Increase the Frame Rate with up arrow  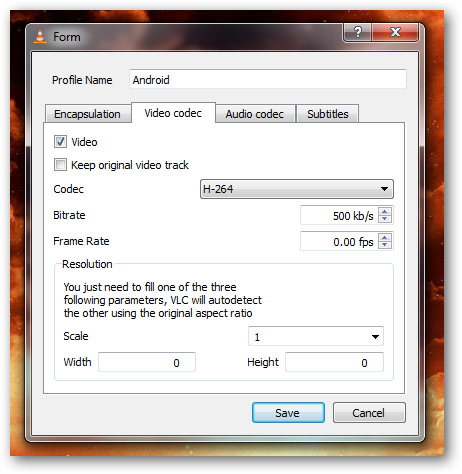(x=385, y=237)
